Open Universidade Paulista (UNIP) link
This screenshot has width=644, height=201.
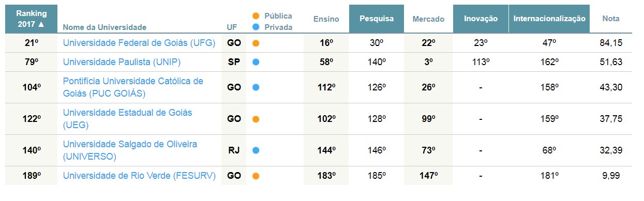tap(122, 62)
